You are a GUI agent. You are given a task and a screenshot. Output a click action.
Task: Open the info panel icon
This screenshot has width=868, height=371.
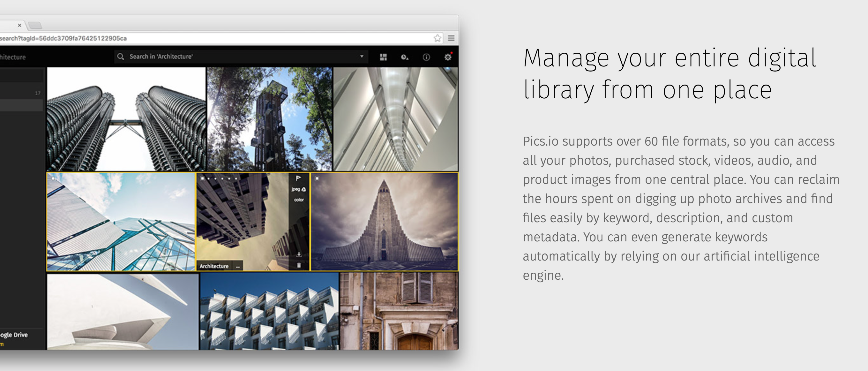click(426, 57)
